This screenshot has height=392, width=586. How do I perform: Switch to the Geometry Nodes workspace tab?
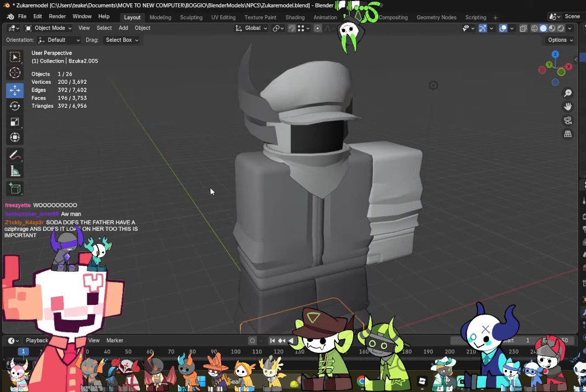click(436, 17)
